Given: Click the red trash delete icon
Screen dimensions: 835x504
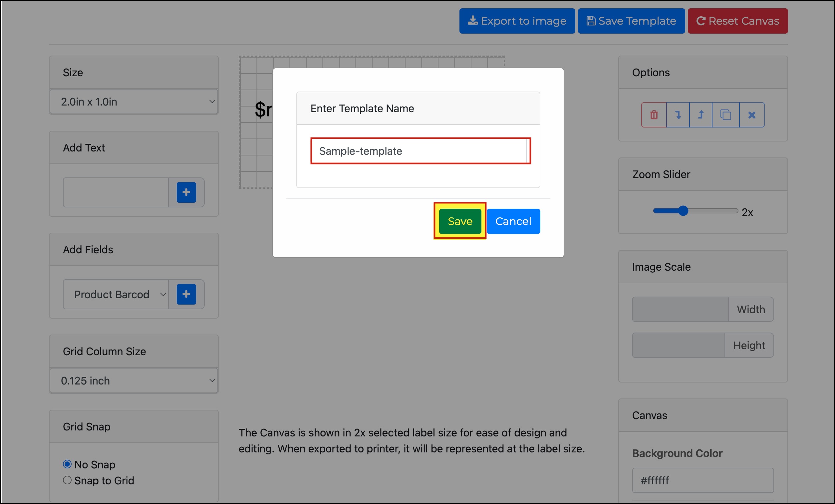Looking at the screenshot, I should click(654, 115).
